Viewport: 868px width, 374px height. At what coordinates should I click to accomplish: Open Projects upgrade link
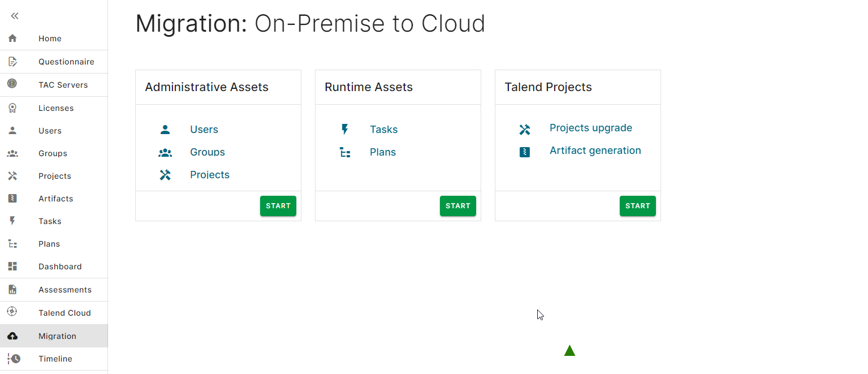(x=590, y=128)
